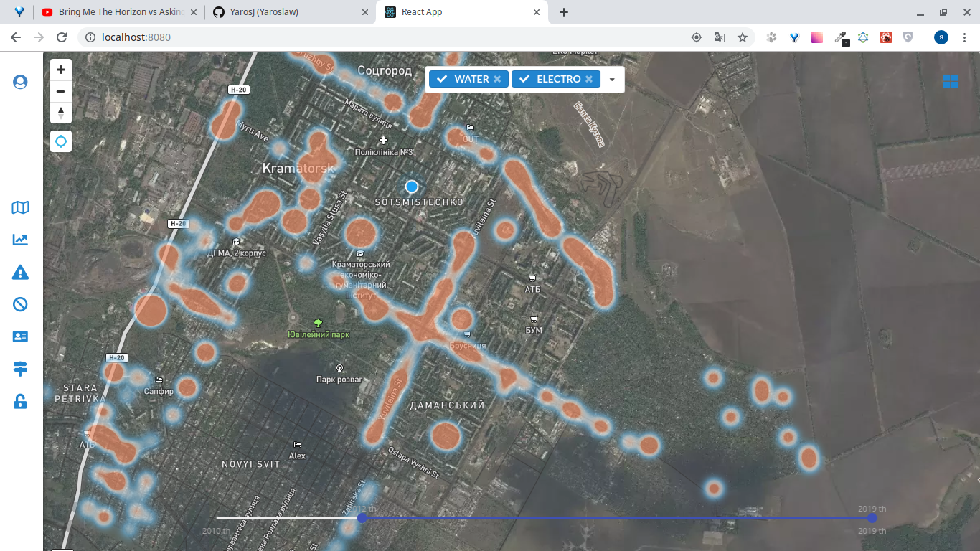Click the Ювілейний парк label

pos(319,334)
